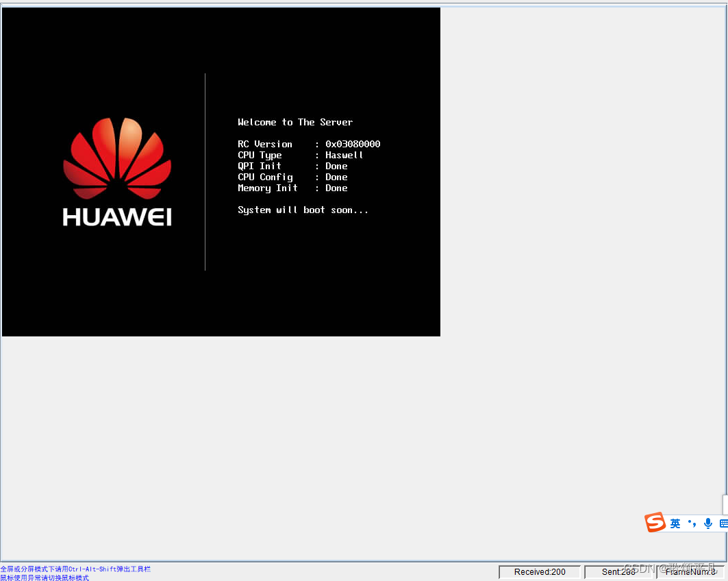Click the mouse mode switch hint line
The image size is (728, 581).
[45, 578]
